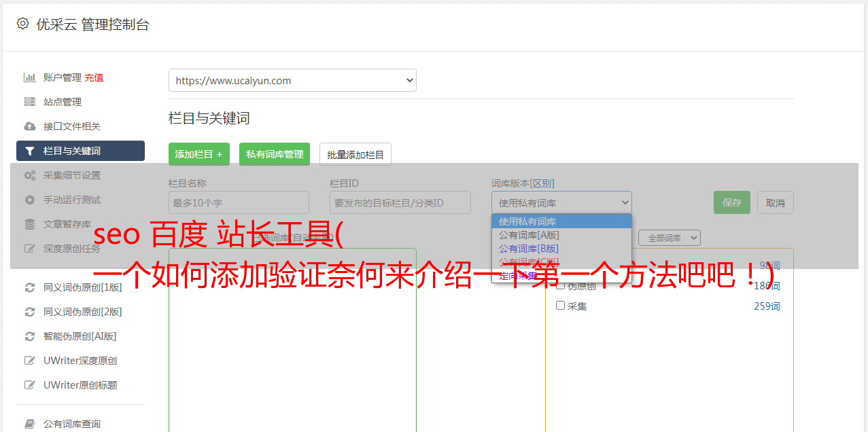Screen dimensions: 868x432
Task: Choose 公有词库[A版] from the dropdown list
Action: (x=529, y=235)
